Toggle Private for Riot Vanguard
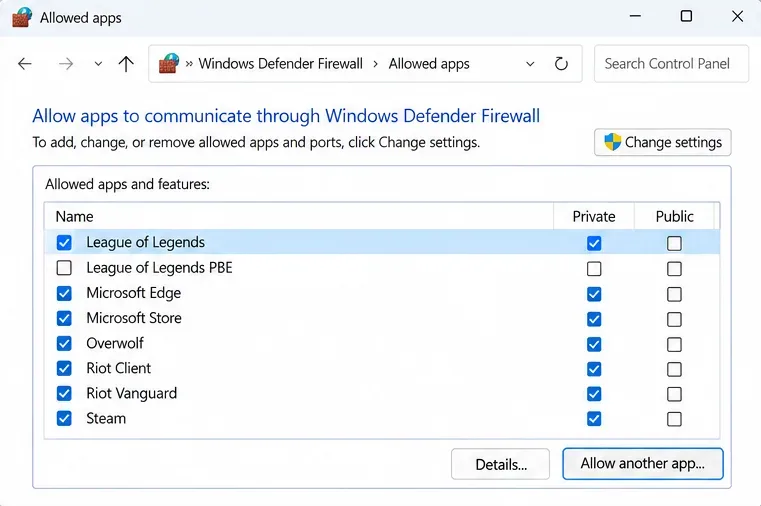The height and width of the screenshot is (506, 761). point(594,394)
